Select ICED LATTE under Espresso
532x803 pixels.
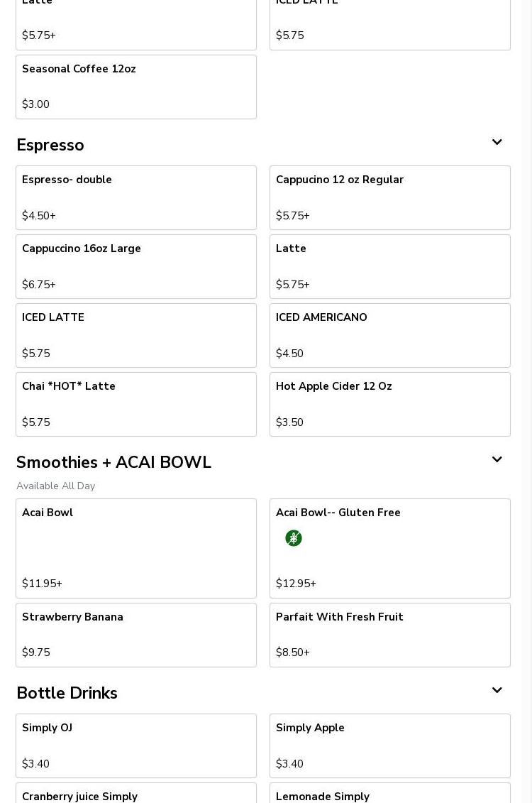click(136, 335)
